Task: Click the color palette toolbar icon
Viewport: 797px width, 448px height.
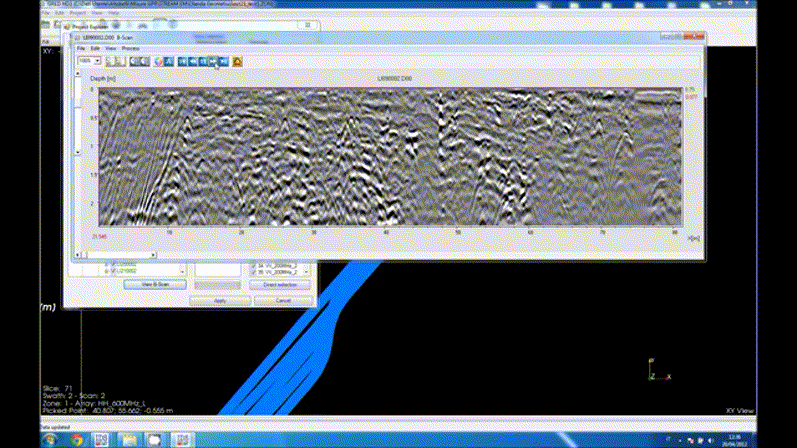Action: pyautogui.click(x=159, y=62)
